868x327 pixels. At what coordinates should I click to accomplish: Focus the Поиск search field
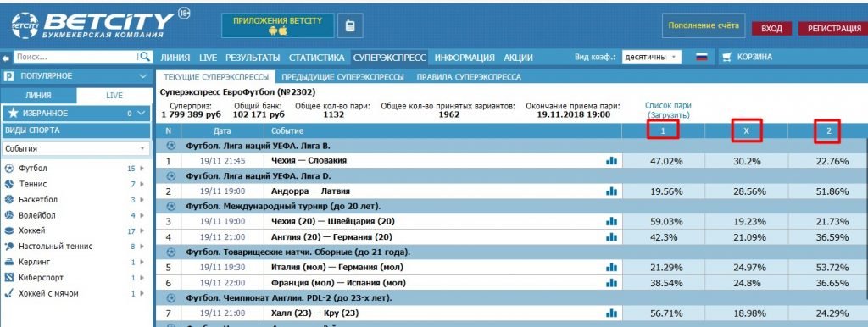(75, 57)
